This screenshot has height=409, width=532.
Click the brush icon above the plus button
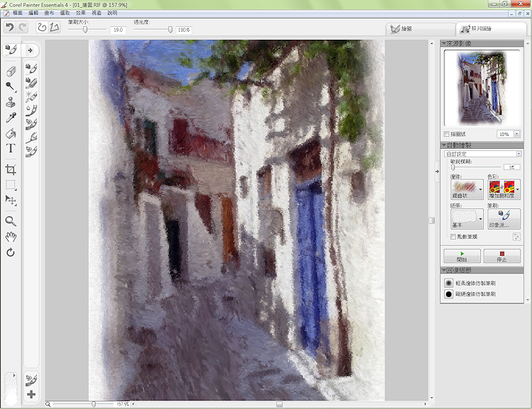point(31,380)
